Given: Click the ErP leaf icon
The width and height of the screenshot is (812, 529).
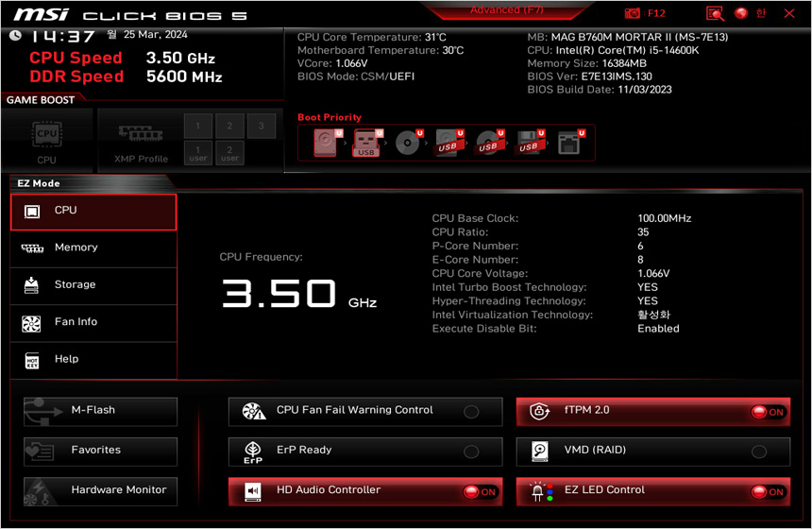Looking at the screenshot, I should pyautogui.click(x=253, y=452).
